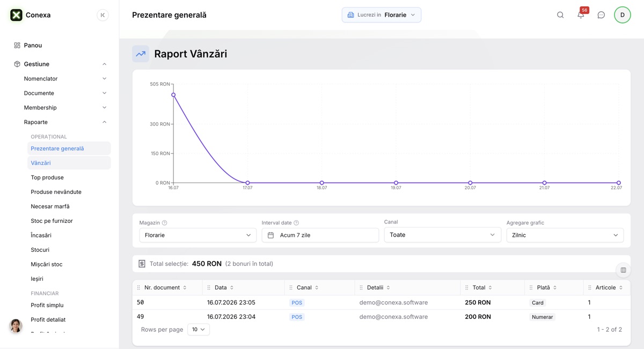
Task: Expand the Nomenclator menu section
Action: (x=65, y=78)
